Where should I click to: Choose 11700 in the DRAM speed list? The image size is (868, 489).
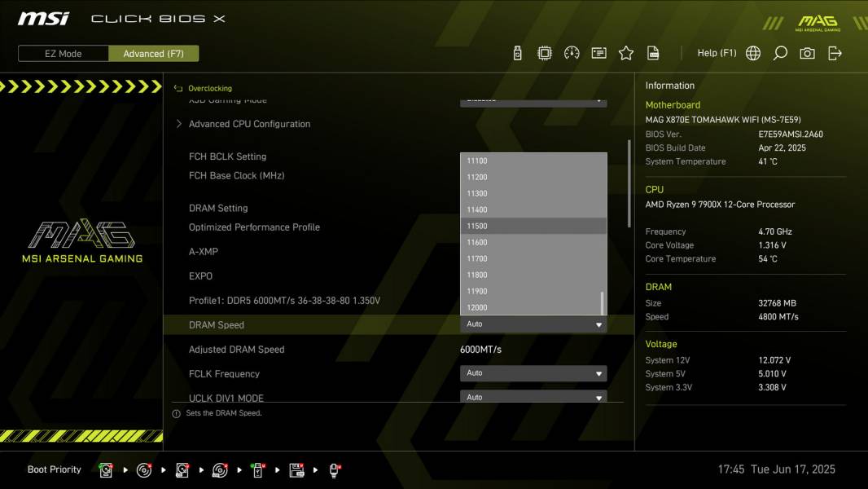(533, 258)
